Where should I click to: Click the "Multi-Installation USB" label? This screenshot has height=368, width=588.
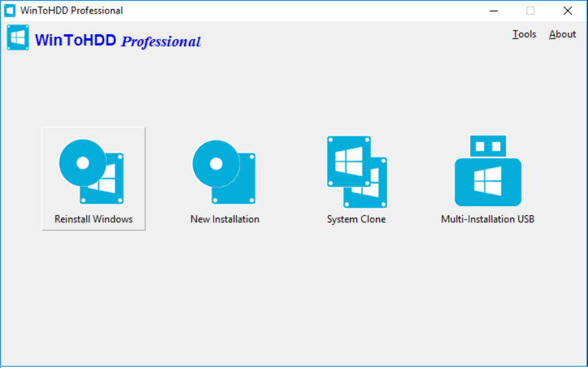tap(487, 219)
